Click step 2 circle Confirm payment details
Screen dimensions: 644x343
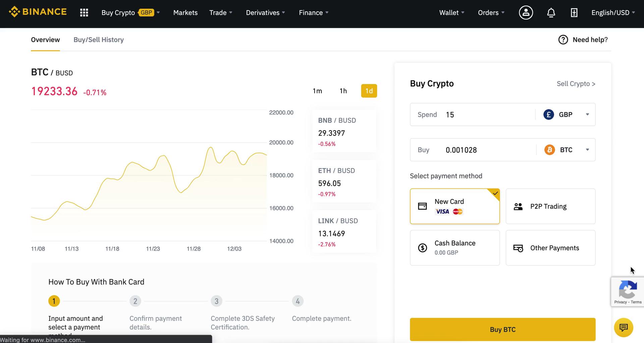135,301
